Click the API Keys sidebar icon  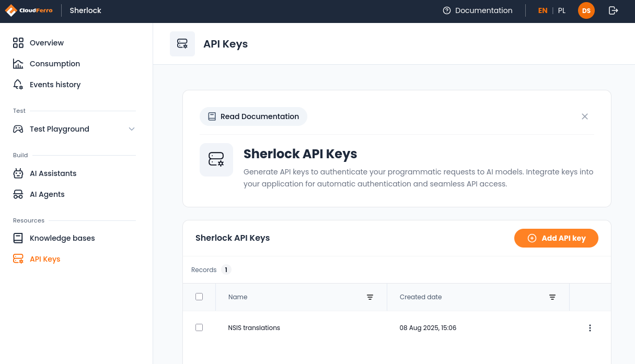tap(18, 259)
